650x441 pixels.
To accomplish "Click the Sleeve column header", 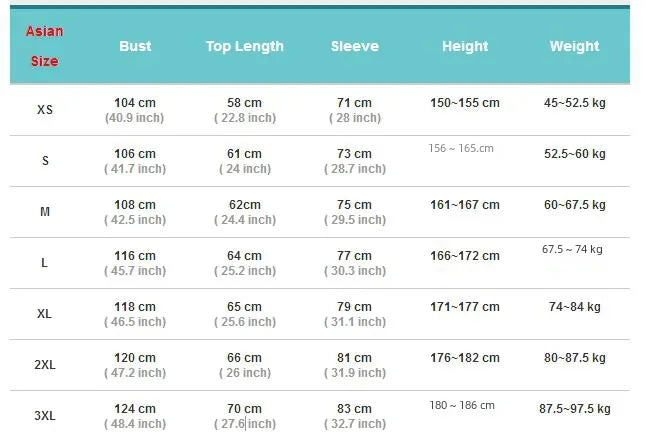I will [354, 46].
